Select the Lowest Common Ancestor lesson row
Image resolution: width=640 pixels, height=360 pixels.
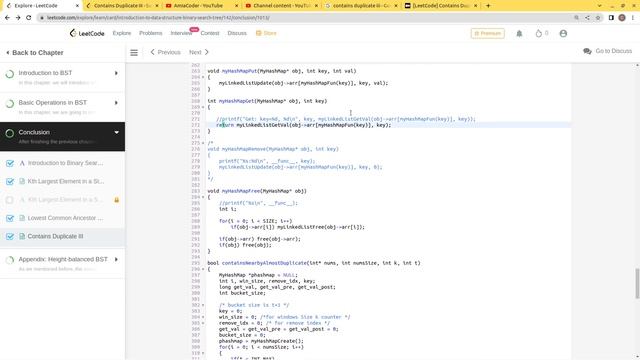pyautogui.click(x=62, y=218)
